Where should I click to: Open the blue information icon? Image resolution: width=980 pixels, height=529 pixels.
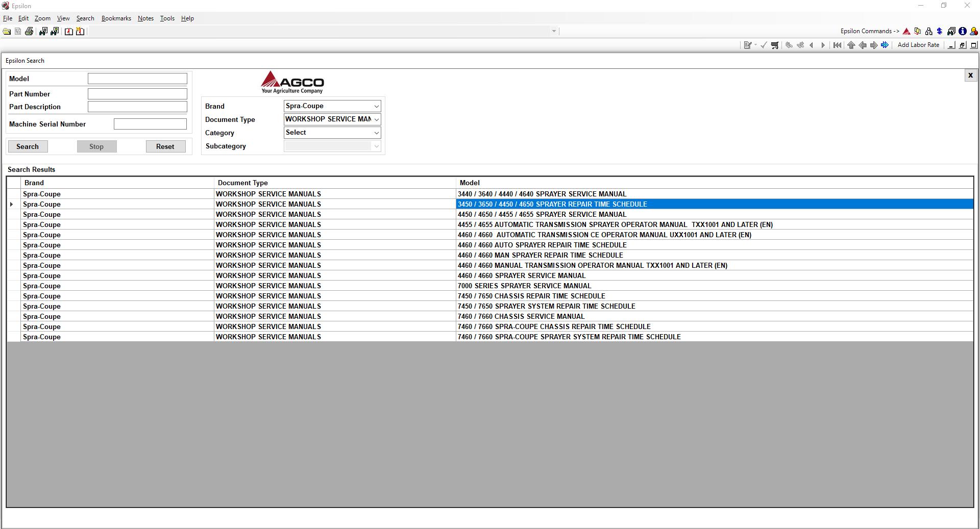coord(963,31)
